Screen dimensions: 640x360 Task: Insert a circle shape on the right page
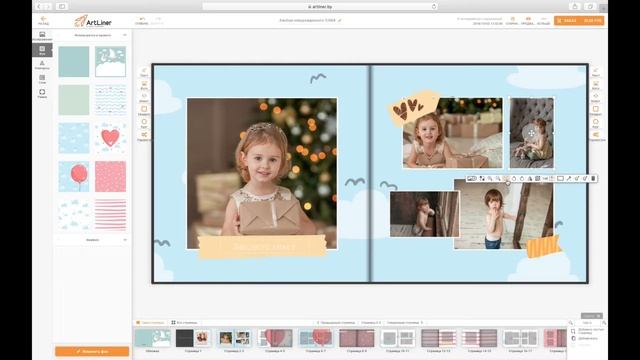(596, 123)
